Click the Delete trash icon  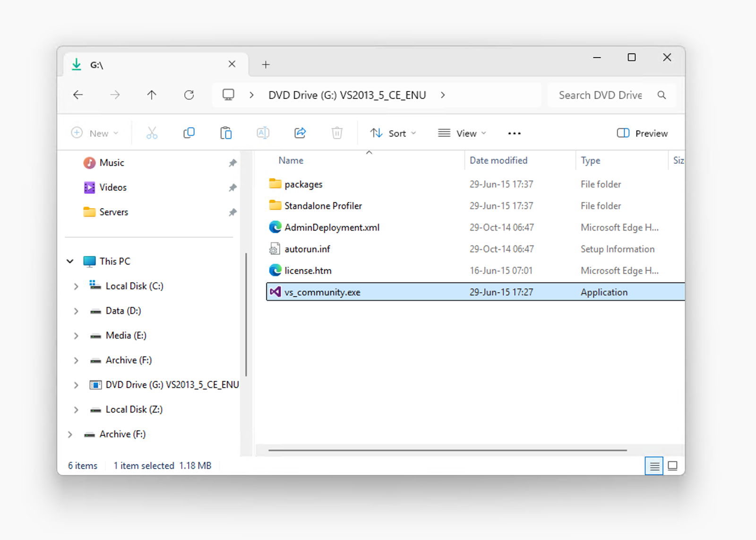[x=337, y=133]
